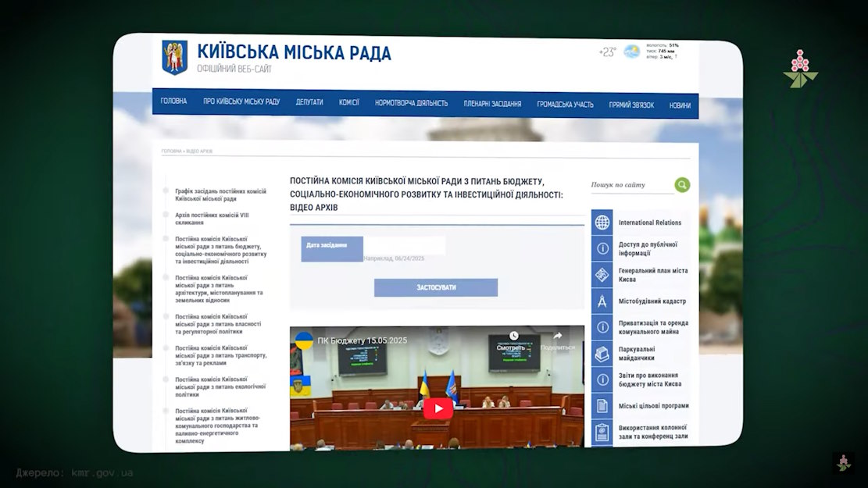Click the Генеральний план міста Києва icon
Screen dimensions: 868x488
[602, 275]
